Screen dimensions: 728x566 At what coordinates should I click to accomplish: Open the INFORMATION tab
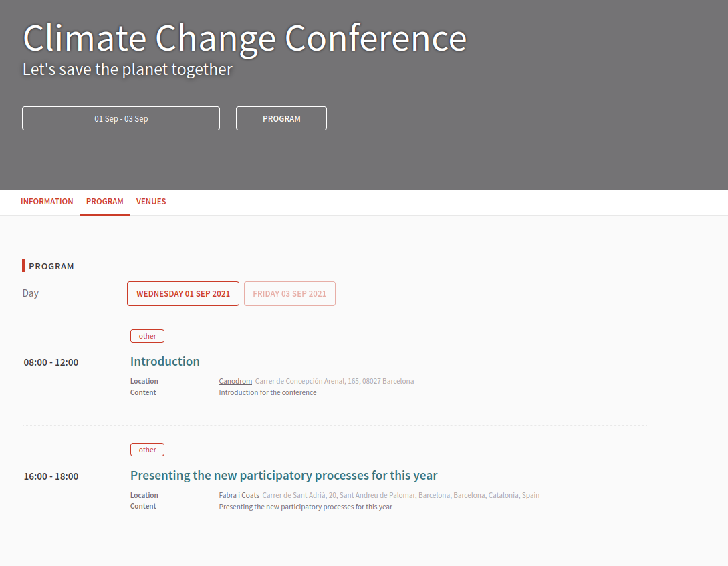(47, 202)
